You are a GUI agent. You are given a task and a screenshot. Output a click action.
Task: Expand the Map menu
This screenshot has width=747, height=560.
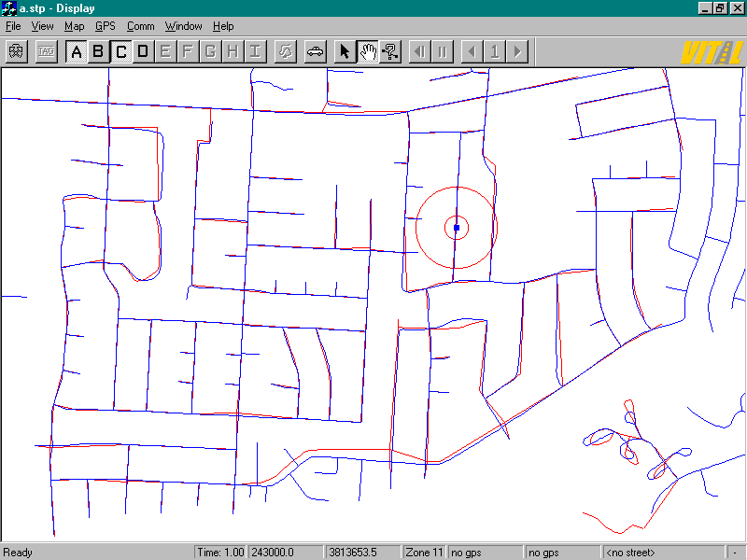point(74,26)
